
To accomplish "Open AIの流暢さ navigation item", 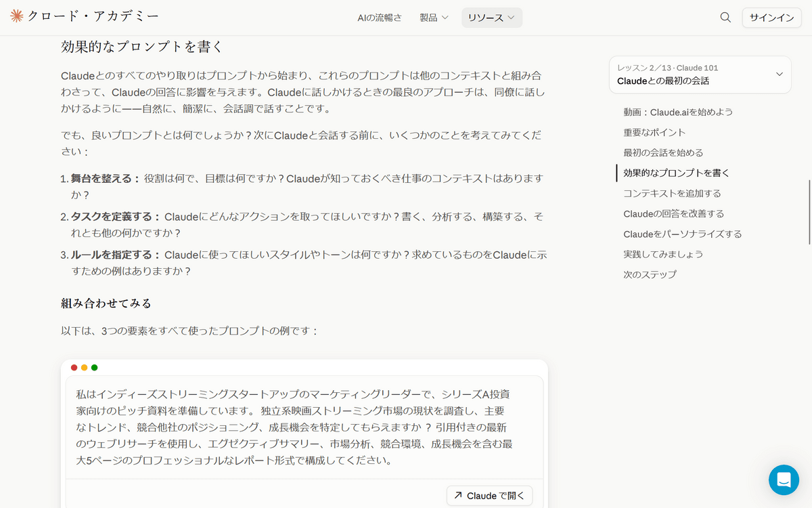I will 380,18.
